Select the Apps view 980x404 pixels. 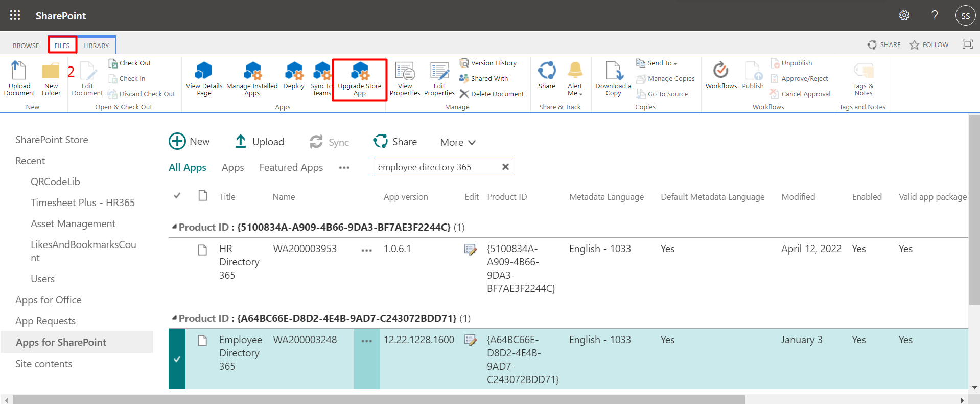tap(232, 167)
